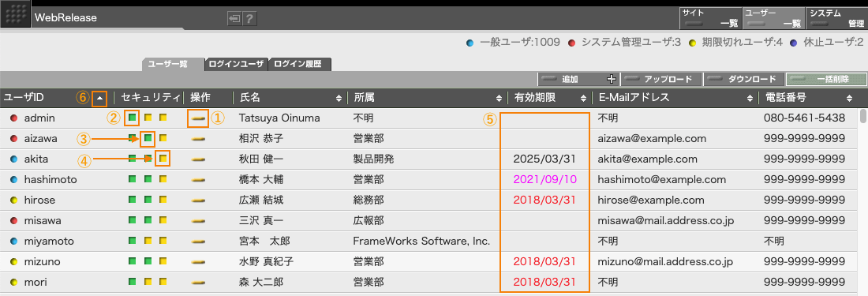This screenshot has height=296, width=868.
Task: Sort the 有効期限 column with its arrows
Action: 583,98
